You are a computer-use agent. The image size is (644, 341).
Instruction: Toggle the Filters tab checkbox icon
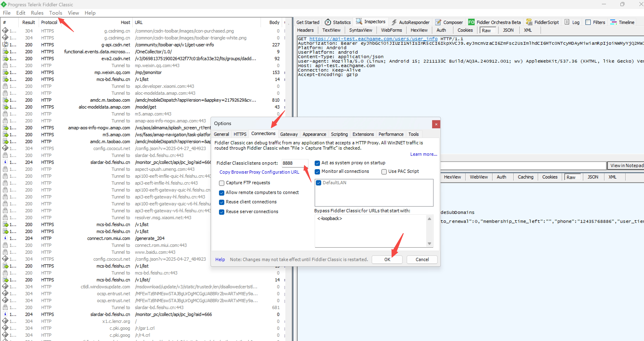click(x=588, y=22)
